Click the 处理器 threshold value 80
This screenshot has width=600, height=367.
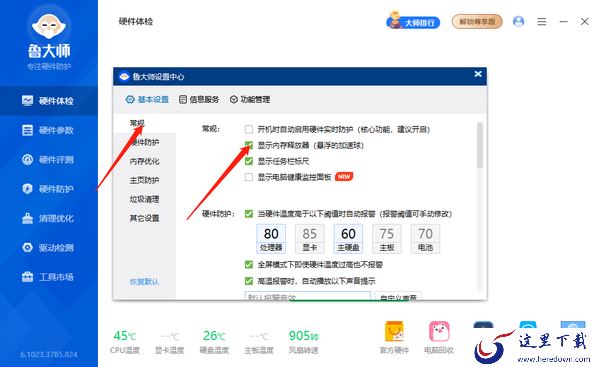(271, 234)
